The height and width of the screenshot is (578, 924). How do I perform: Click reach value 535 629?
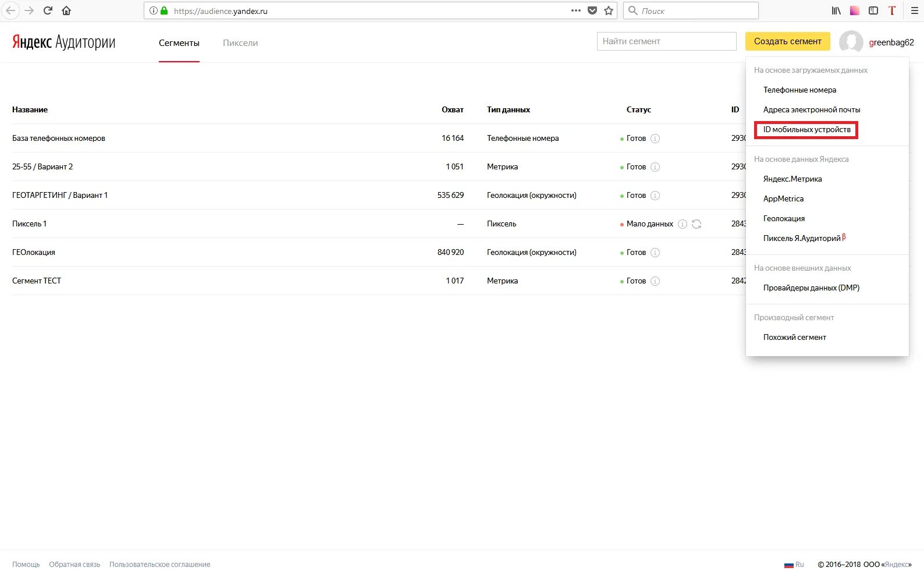tap(450, 195)
